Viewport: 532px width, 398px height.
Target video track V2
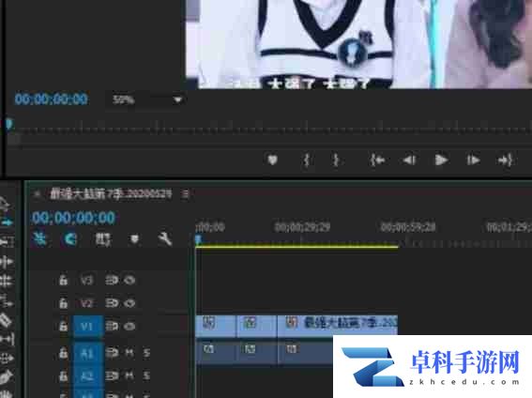pos(86,302)
